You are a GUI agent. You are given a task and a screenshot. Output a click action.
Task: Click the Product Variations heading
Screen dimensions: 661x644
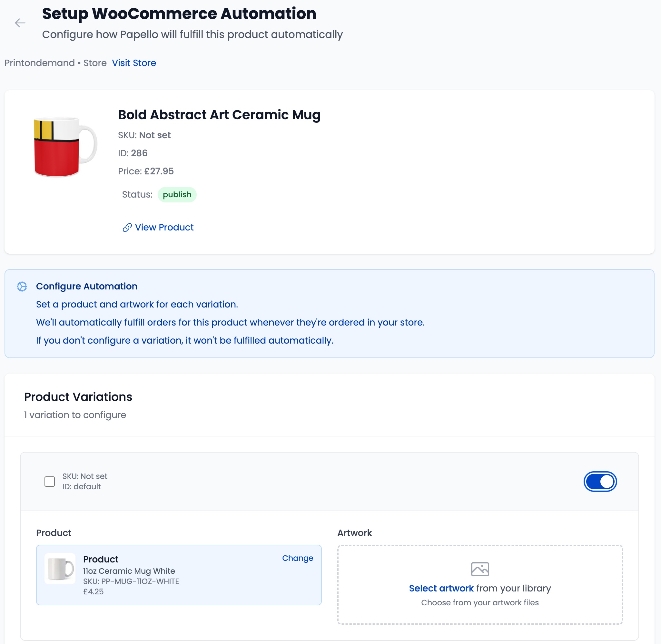78,397
